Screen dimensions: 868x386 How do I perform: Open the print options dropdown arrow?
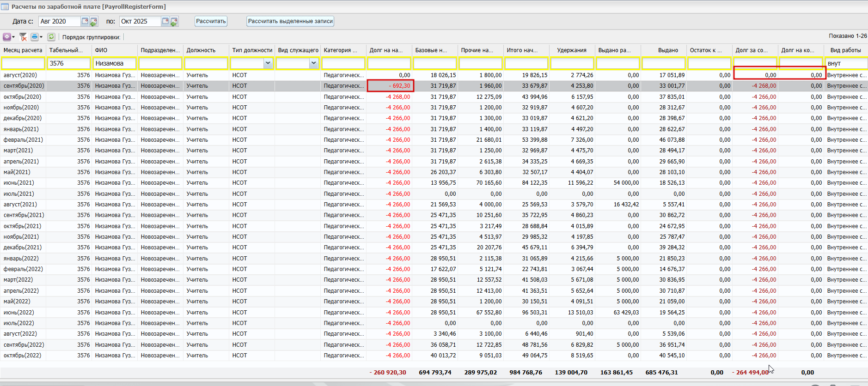point(41,37)
